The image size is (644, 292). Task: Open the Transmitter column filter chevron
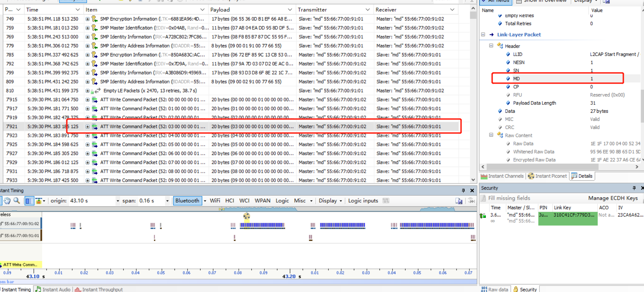click(x=367, y=10)
